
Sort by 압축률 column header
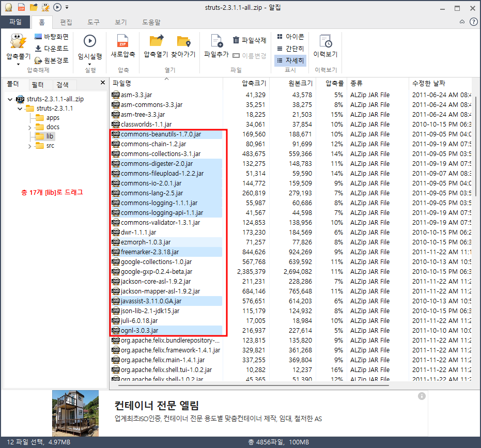[332, 83]
